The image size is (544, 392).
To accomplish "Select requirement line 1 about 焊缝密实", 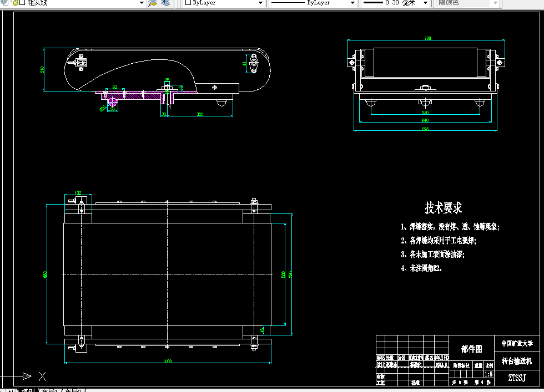I will pos(450,227).
